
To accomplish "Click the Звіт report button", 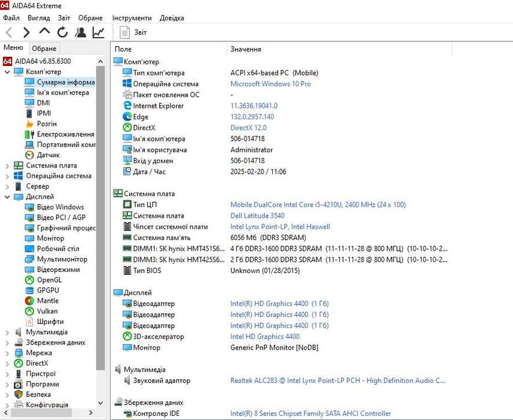I will pyautogui.click(x=133, y=32).
